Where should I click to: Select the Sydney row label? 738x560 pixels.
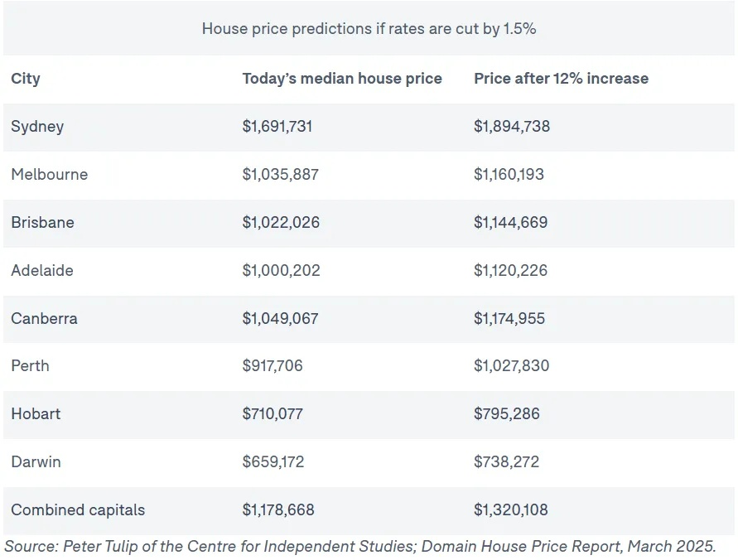[x=37, y=127]
